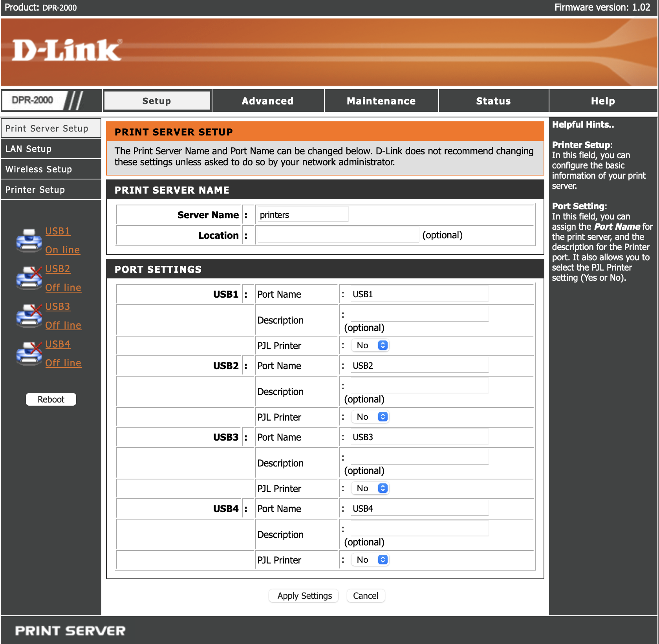Click the Reboot button
Viewport: 659px width, 644px height.
pyautogui.click(x=51, y=399)
